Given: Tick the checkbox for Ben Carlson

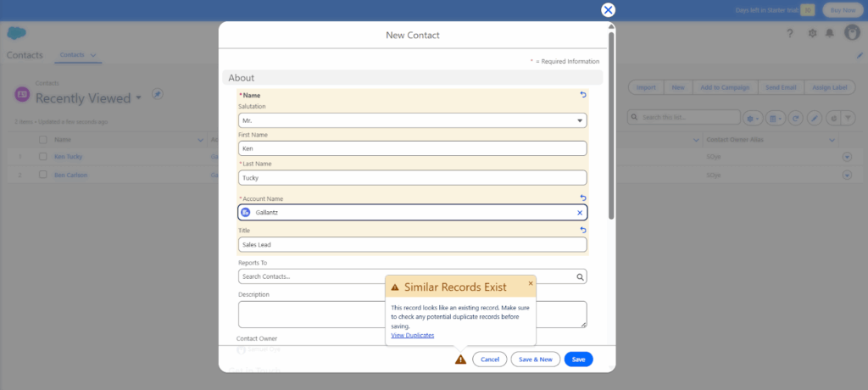Looking at the screenshot, I should 42,175.
